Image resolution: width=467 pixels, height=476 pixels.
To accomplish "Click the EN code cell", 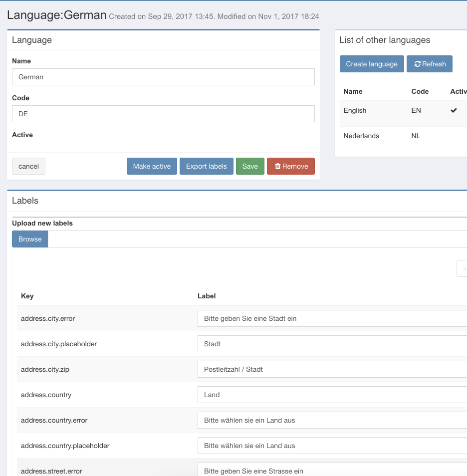I will coord(416,110).
